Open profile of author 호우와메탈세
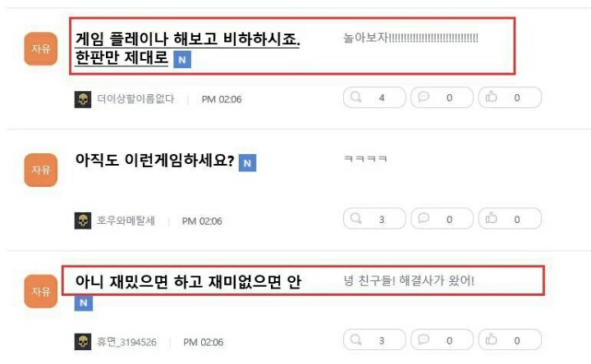This screenshot has width=591, height=364. [126, 221]
